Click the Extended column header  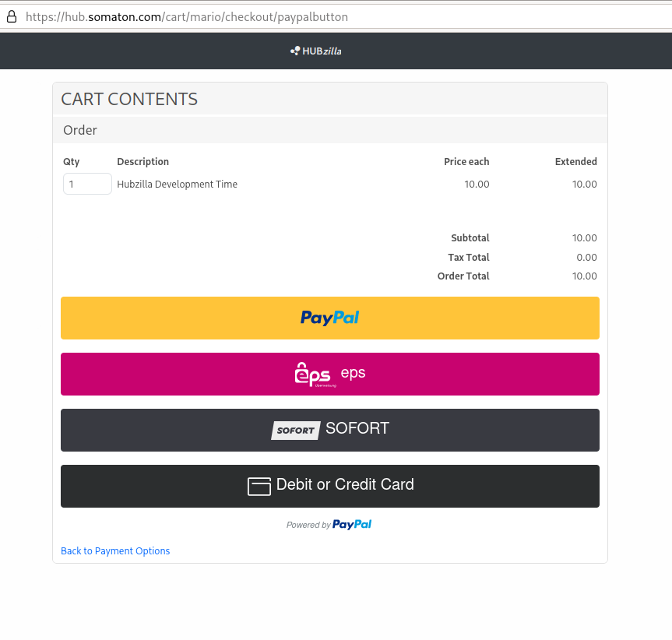click(x=575, y=162)
